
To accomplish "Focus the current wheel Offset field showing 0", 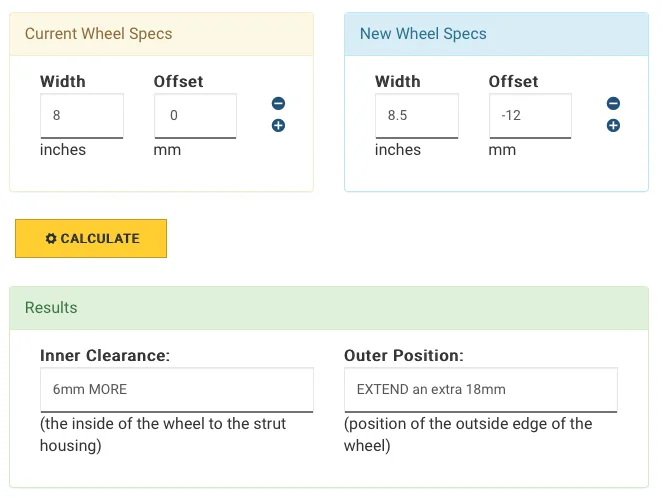I will point(195,116).
